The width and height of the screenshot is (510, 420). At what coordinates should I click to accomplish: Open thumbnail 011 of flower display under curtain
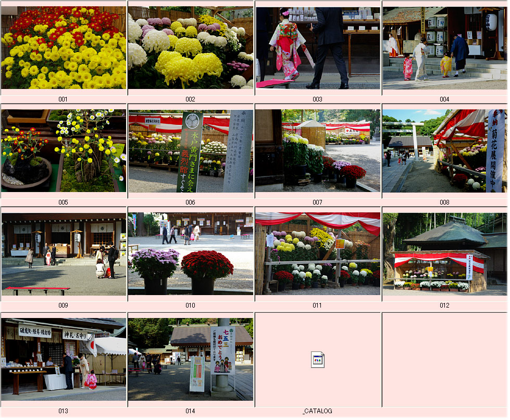318,254
